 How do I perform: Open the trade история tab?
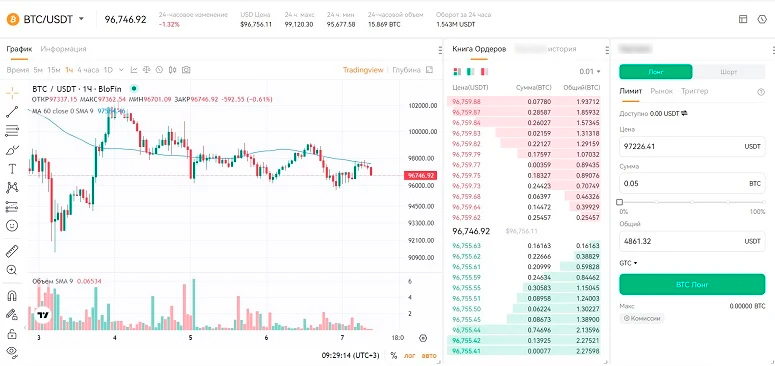pos(545,49)
